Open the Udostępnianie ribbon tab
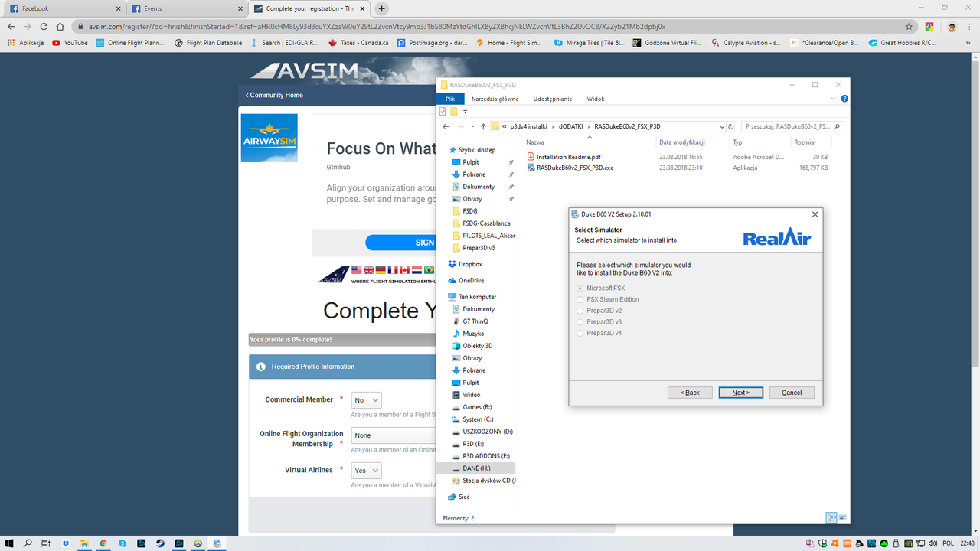This screenshot has height=551, width=980. pyautogui.click(x=553, y=99)
